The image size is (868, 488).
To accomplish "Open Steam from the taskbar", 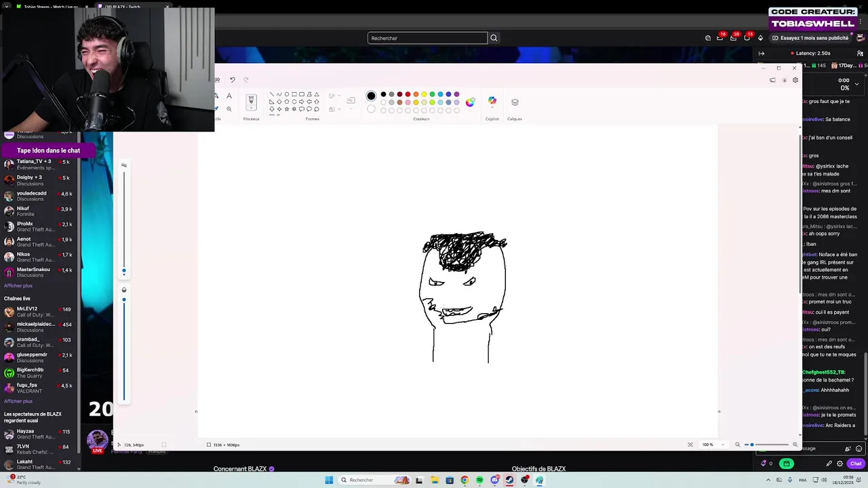I will [x=509, y=480].
